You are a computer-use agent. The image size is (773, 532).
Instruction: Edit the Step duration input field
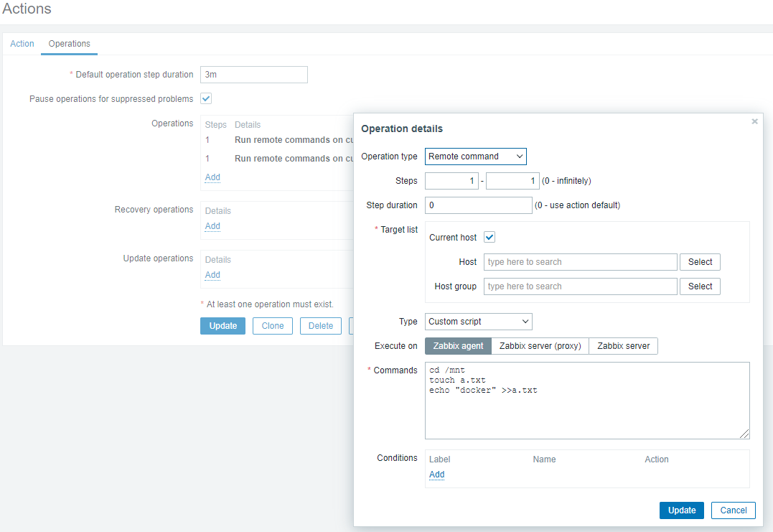coord(478,205)
